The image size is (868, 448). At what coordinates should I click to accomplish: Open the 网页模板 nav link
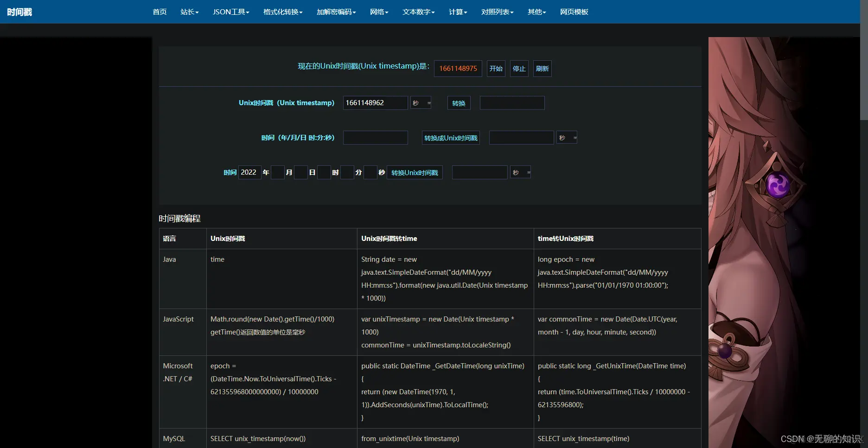[x=574, y=12]
